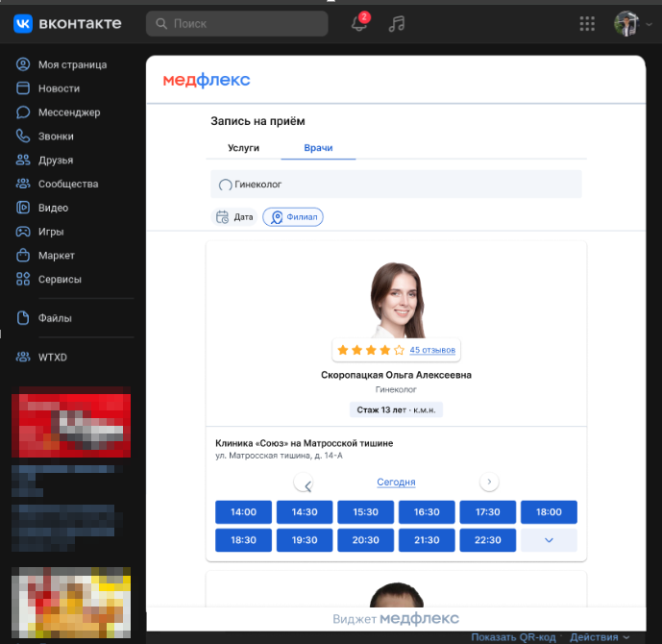Screen dimensions: 662x644
Task: Select the 18:30 appointment slot
Action: coord(244,540)
